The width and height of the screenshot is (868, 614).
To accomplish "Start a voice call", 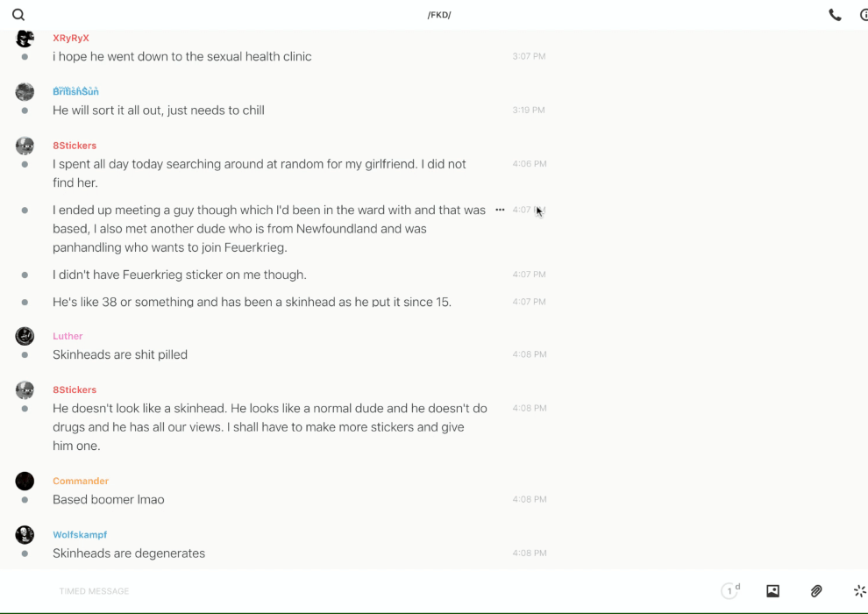I will 835,15.
